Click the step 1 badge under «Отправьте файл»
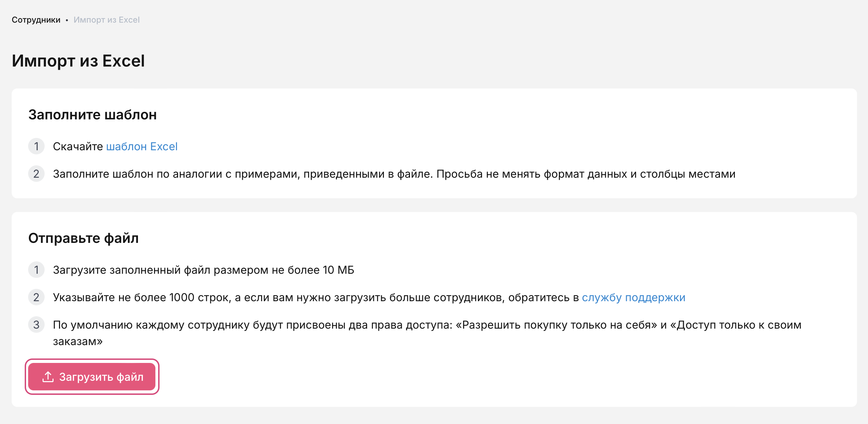Image resolution: width=868 pixels, height=424 pixels. tap(36, 270)
